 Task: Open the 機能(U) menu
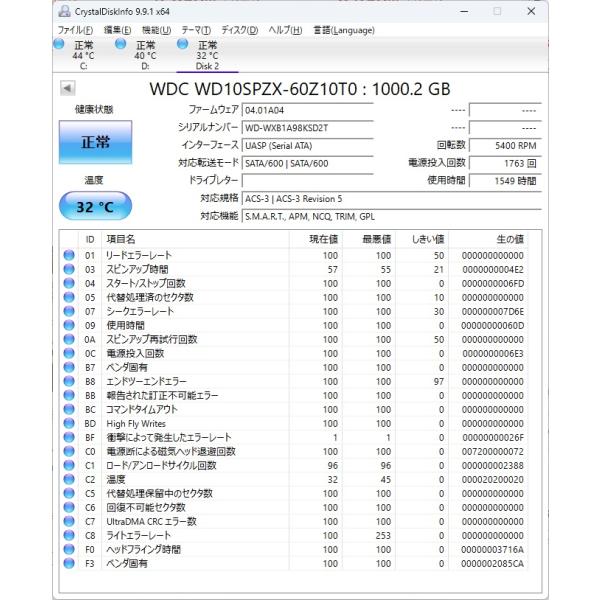[x=156, y=30]
